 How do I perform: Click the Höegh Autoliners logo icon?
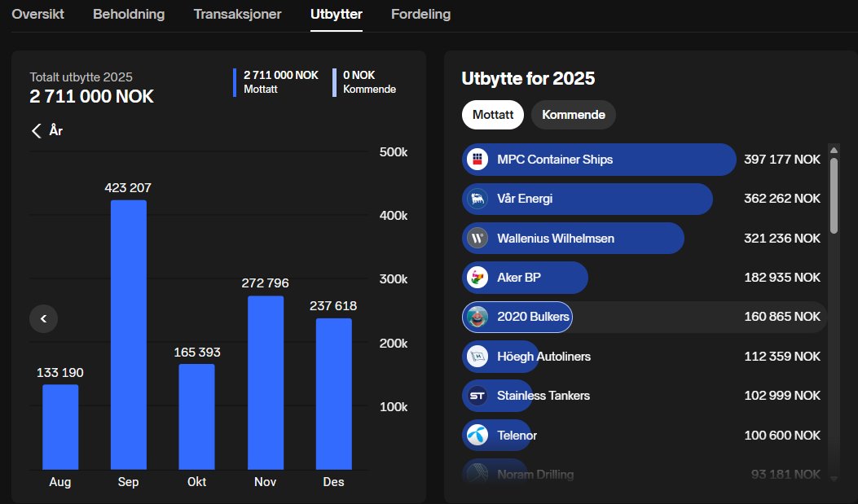pyautogui.click(x=477, y=357)
